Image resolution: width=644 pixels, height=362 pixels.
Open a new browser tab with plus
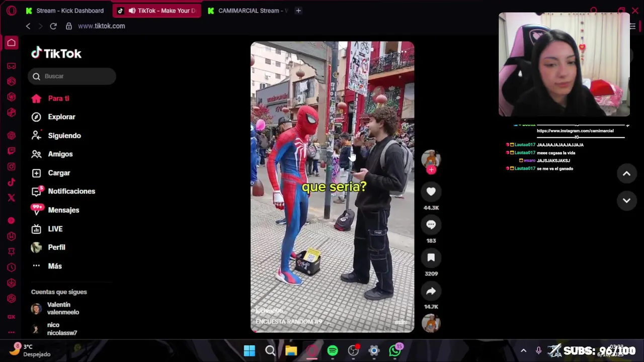298,11
